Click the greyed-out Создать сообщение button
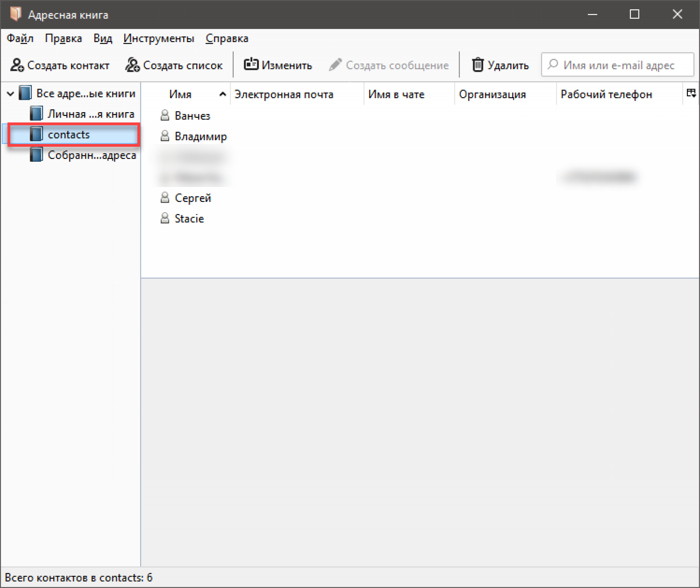Viewport: 700px width, 588px height. click(389, 65)
